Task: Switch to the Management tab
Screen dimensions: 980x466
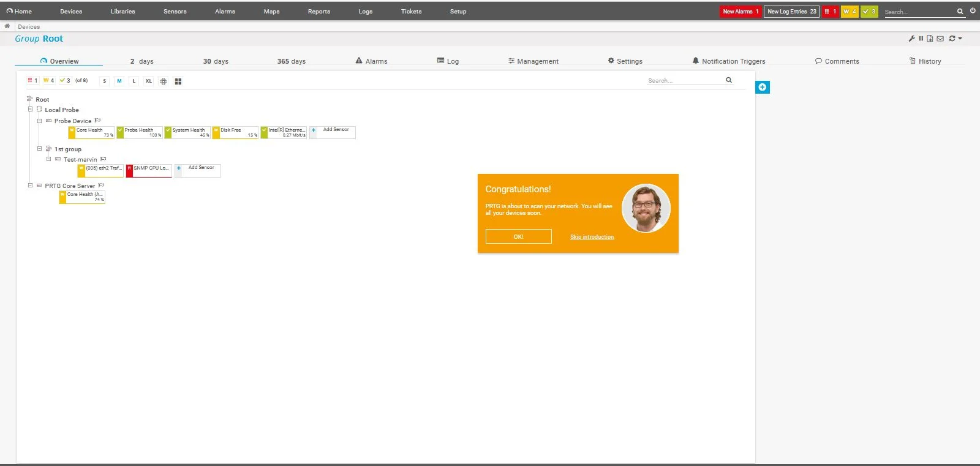Action: coord(533,61)
